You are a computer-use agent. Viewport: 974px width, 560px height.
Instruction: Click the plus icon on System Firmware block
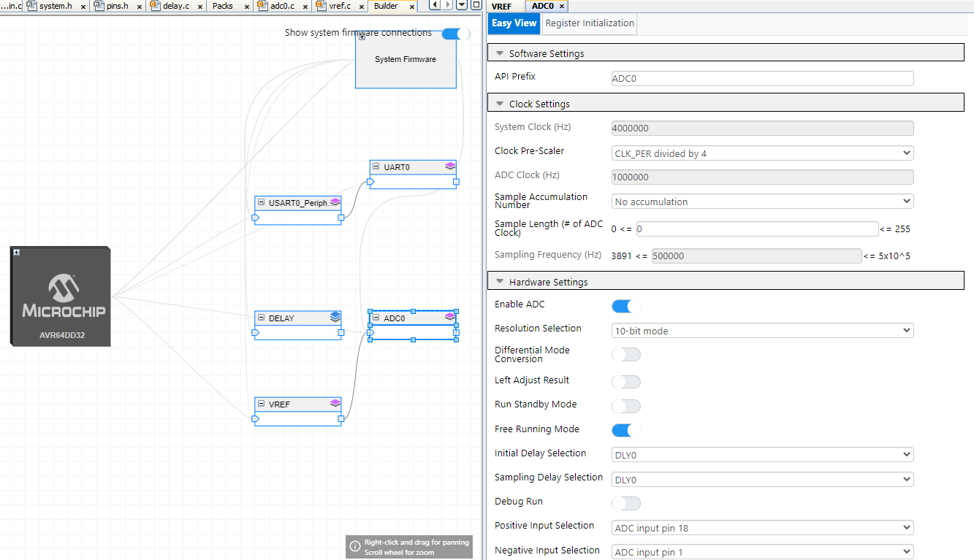click(x=362, y=37)
